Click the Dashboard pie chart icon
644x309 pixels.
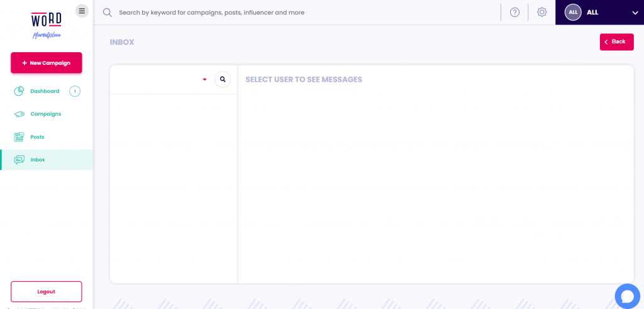click(19, 91)
